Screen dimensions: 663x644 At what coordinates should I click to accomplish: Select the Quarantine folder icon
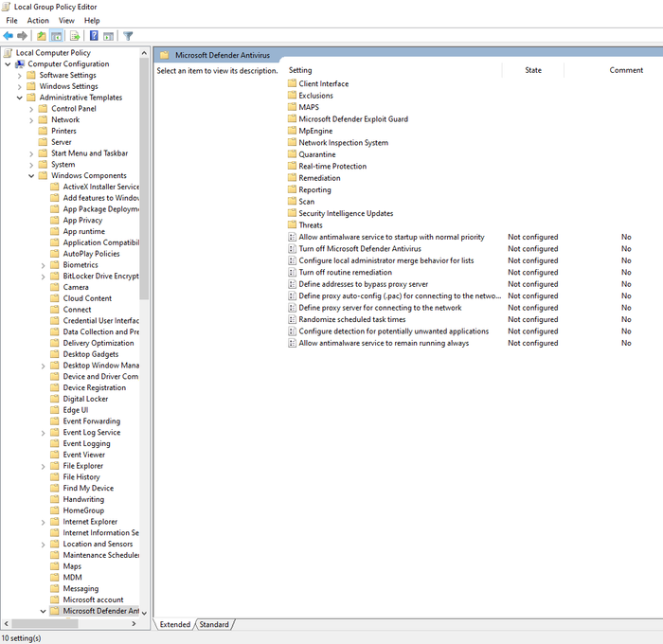tap(292, 154)
